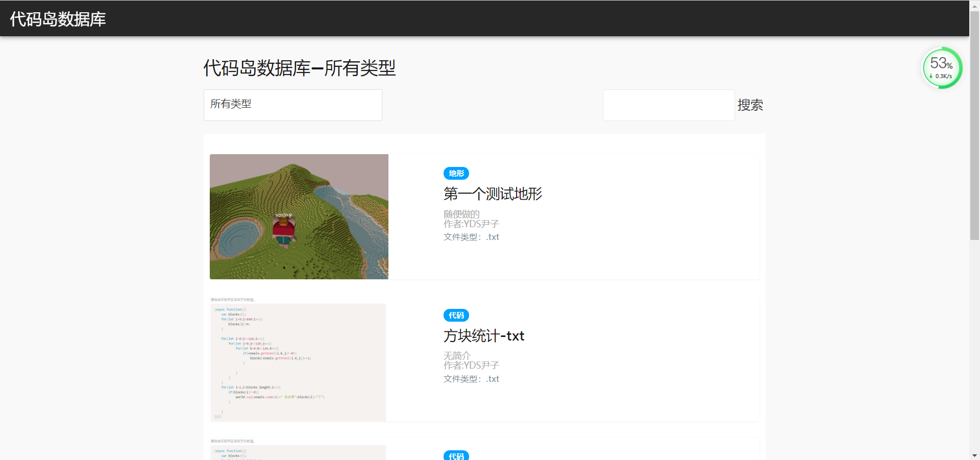Focus the search input field

click(668, 105)
